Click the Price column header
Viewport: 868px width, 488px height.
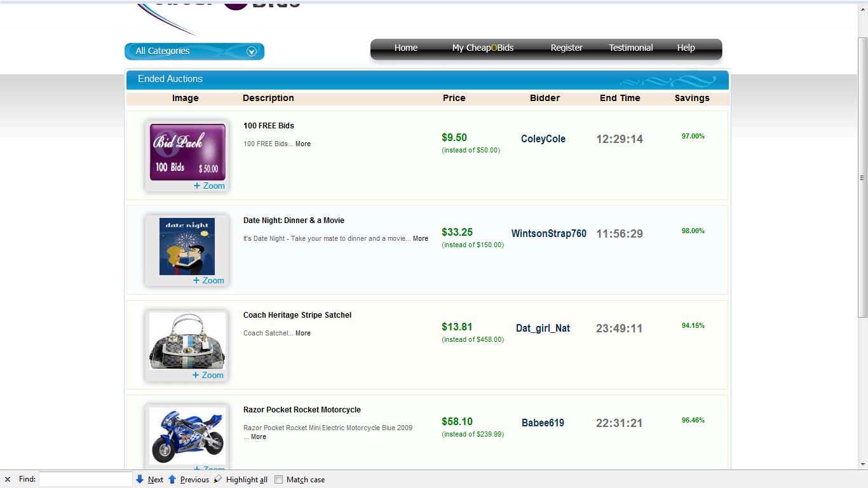pyautogui.click(x=454, y=98)
